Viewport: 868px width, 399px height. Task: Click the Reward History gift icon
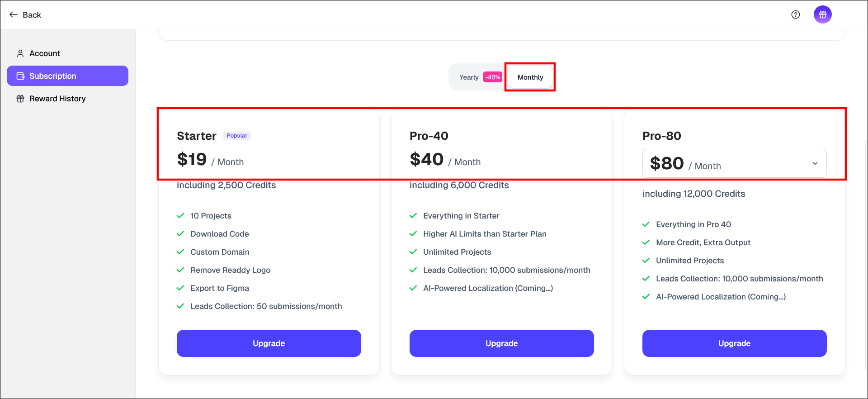pyautogui.click(x=20, y=99)
